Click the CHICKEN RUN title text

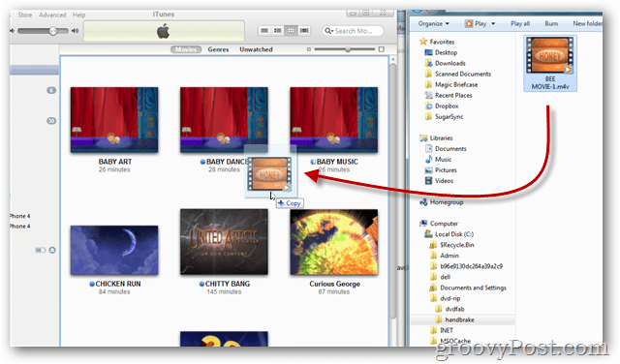point(118,284)
